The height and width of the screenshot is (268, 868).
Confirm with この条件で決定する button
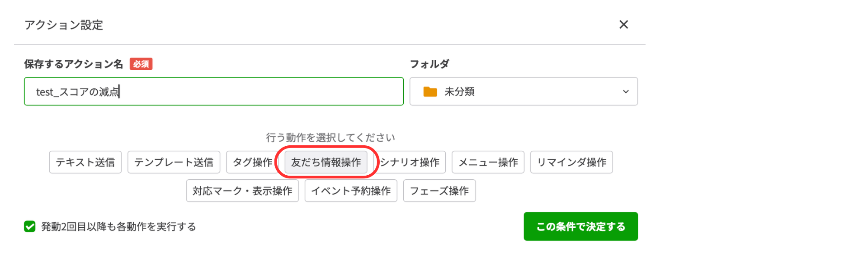click(580, 226)
